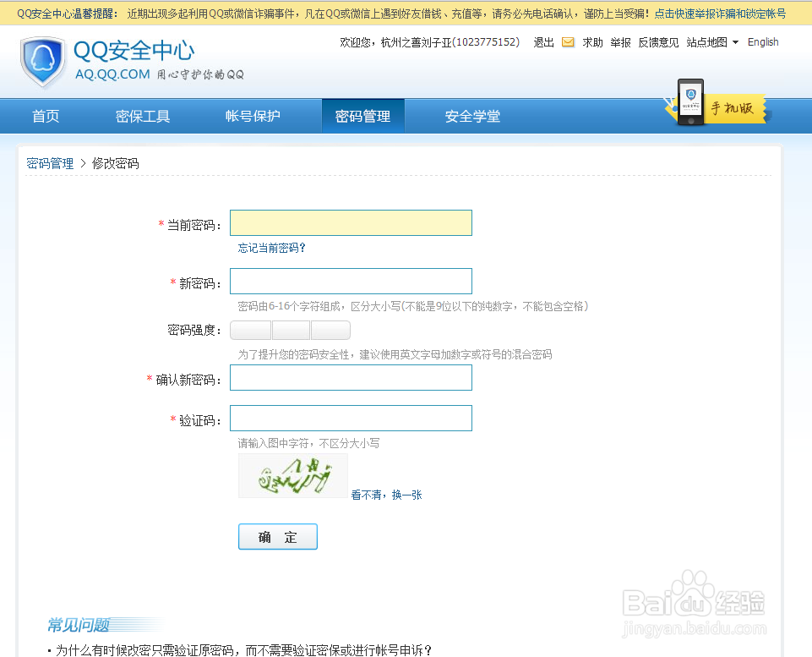812x657 pixels.
Task: Click the 退出 logout link
Action: click(544, 42)
